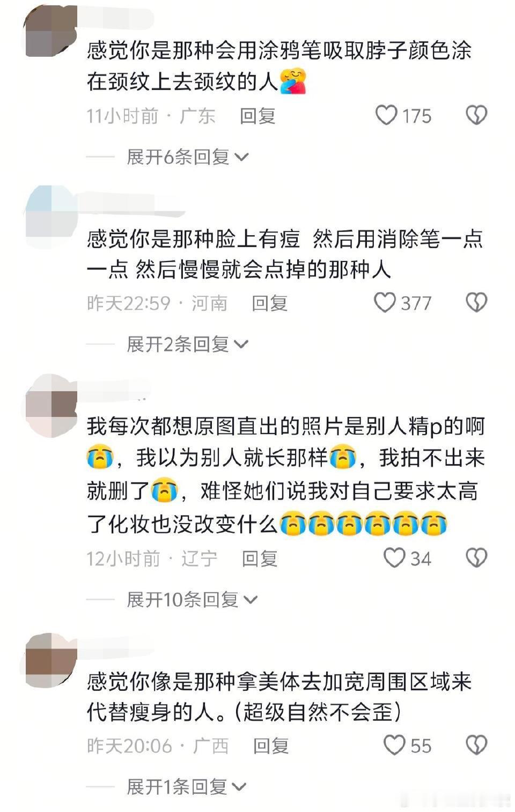This screenshot has height=812, width=515.
Task: Open the second commenter's light blue avatar
Action: coord(51,217)
